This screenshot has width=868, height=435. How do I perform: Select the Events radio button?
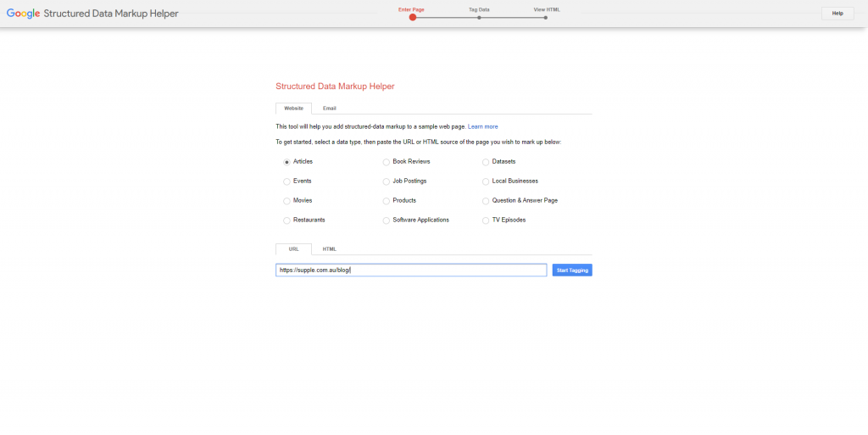(287, 181)
